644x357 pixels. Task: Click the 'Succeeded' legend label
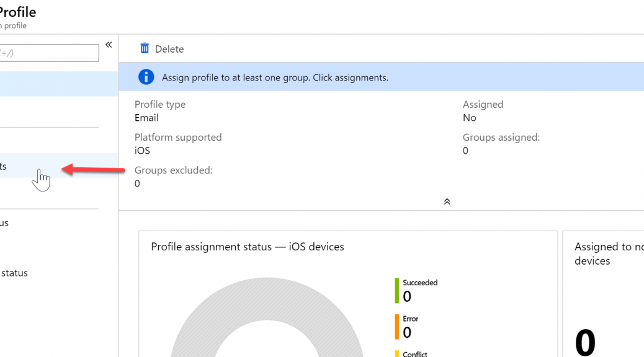point(420,283)
